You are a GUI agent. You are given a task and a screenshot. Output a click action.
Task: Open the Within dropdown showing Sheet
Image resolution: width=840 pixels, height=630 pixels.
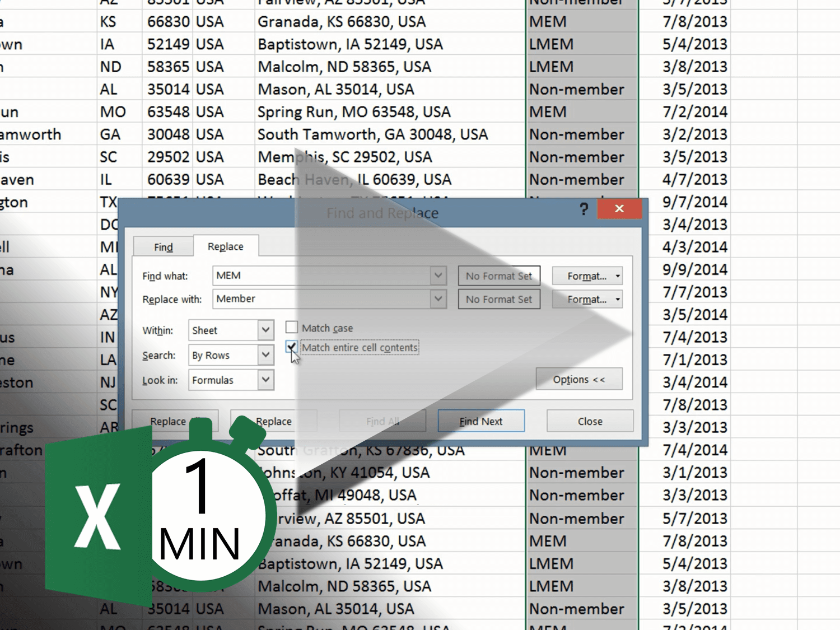(x=266, y=330)
